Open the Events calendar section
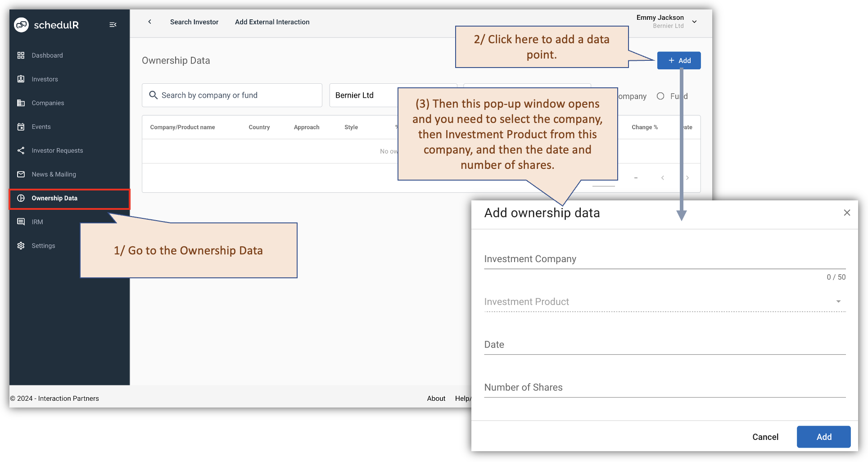 [x=41, y=127]
